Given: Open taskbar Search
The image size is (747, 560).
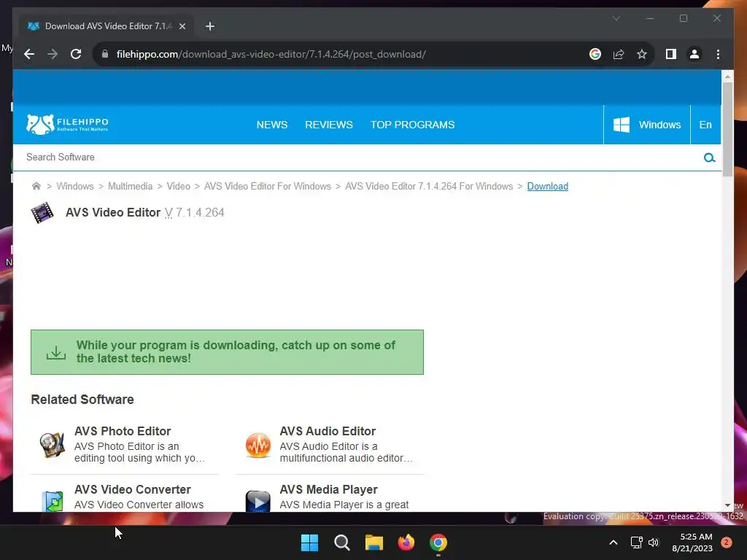Looking at the screenshot, I should coord(342,542).
